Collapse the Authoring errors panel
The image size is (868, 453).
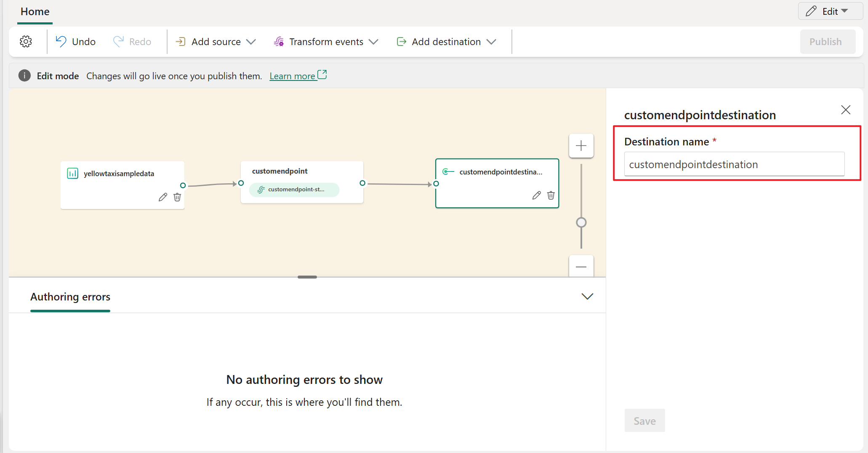tap(587, 297)
